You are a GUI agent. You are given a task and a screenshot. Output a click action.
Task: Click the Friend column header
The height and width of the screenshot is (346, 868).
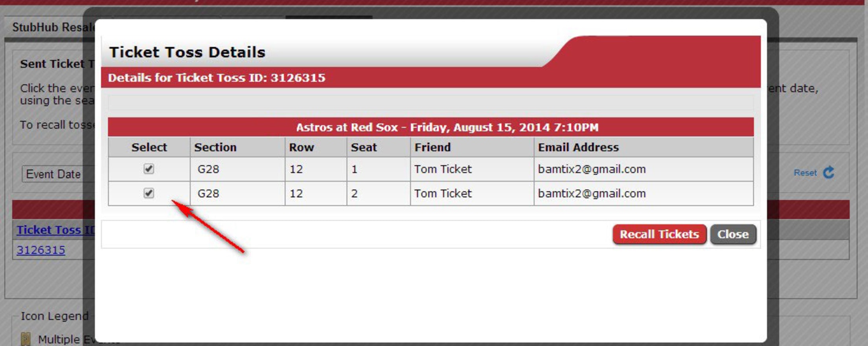432,147
